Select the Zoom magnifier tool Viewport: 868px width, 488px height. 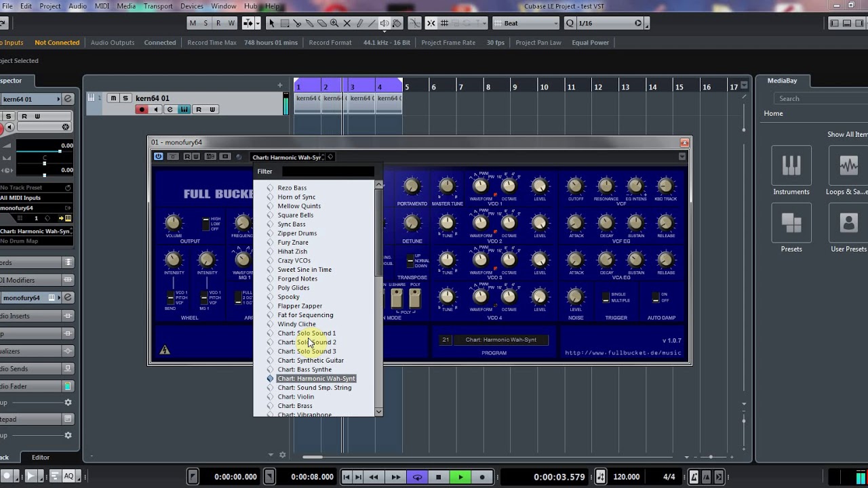(334, 23)
